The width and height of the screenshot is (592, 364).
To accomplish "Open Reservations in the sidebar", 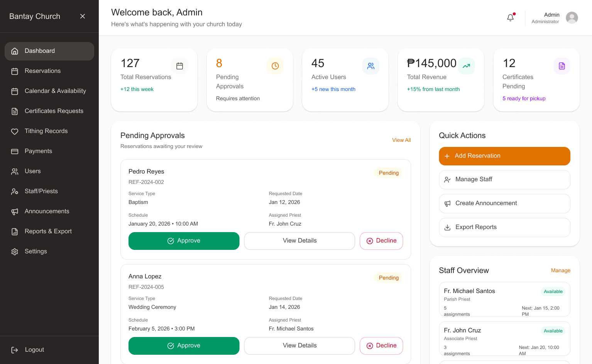I will point(42,71).
